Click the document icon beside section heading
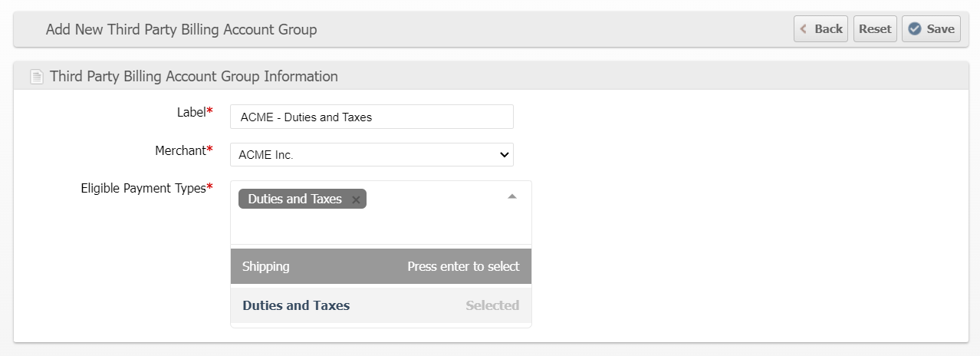Screen dimensions: 980x356 [x=36, y=77]
